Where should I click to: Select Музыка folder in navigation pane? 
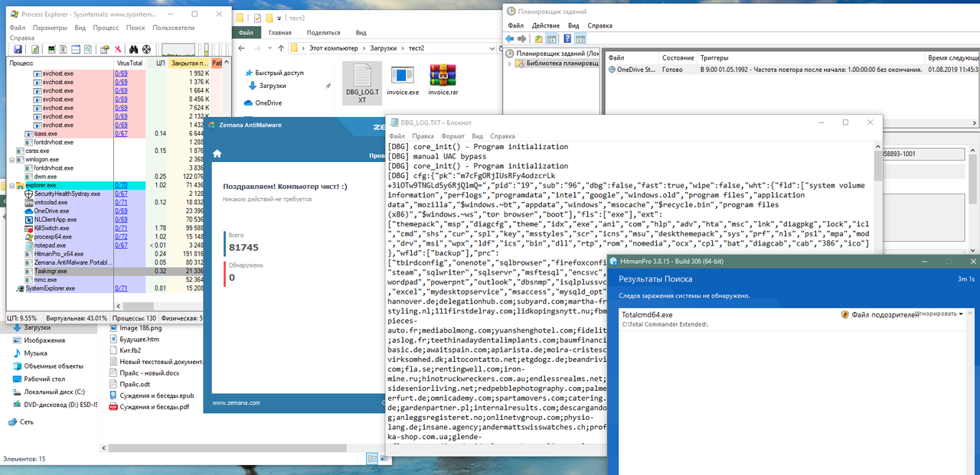tap(29, 353)
